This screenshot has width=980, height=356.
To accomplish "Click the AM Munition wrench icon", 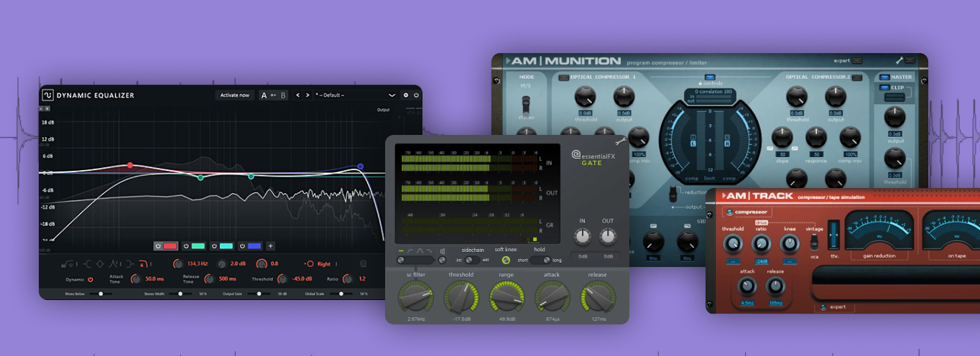I will [x=899, y=61].
